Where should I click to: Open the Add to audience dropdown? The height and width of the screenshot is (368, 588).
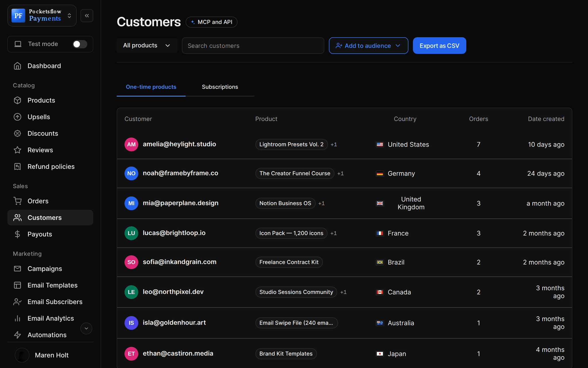pos(369,45)
